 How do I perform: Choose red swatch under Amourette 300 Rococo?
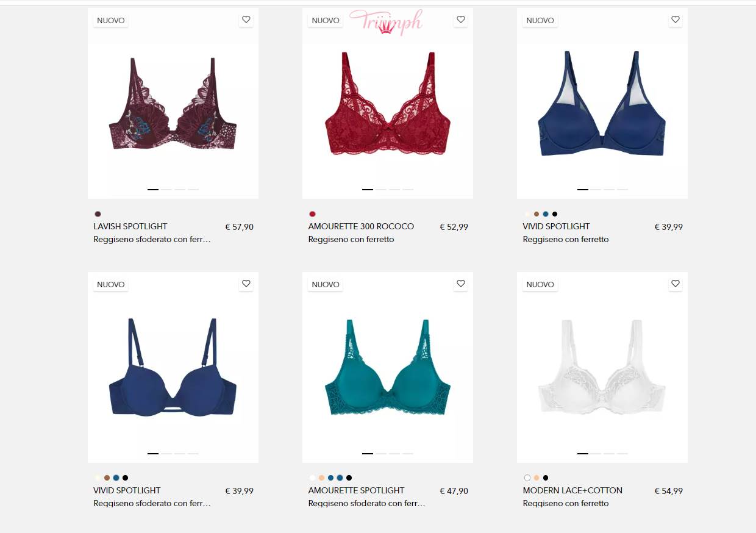pyautogui.click(x=312, y=214)
